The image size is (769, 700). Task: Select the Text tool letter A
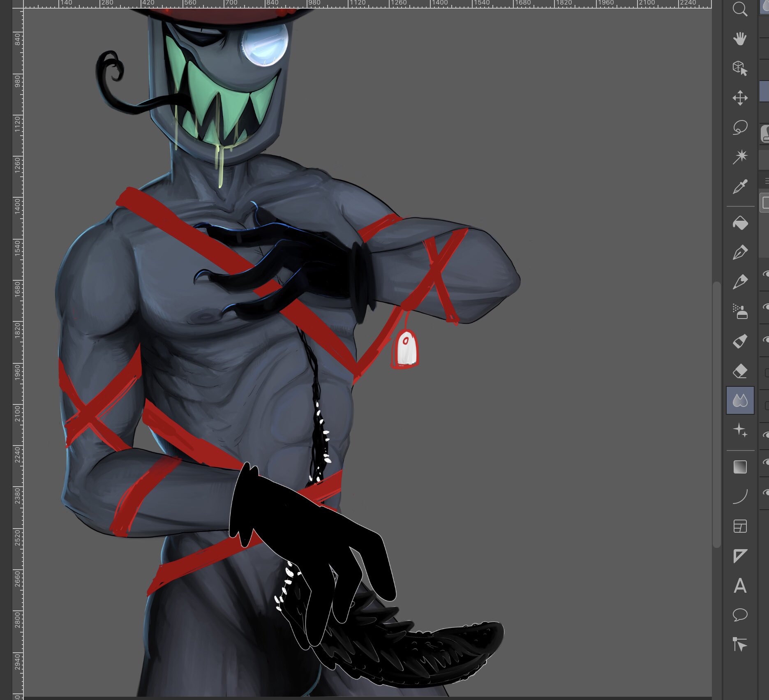click(740, 586)
